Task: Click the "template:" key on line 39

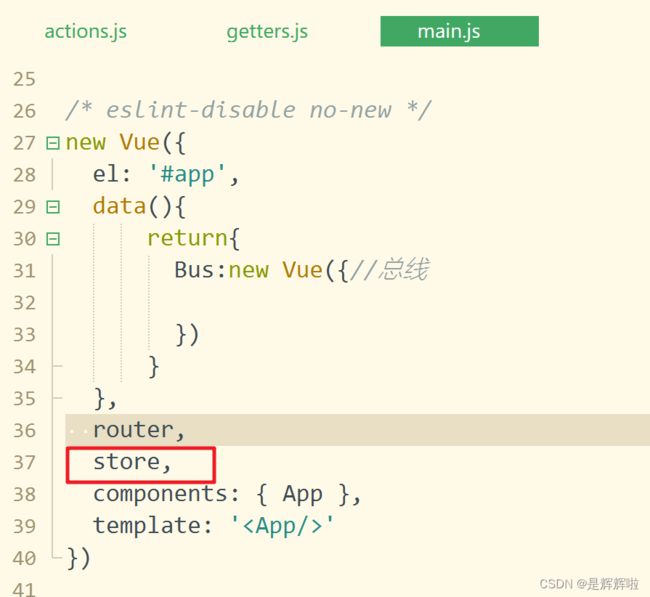Action: (x=153, y=526)
